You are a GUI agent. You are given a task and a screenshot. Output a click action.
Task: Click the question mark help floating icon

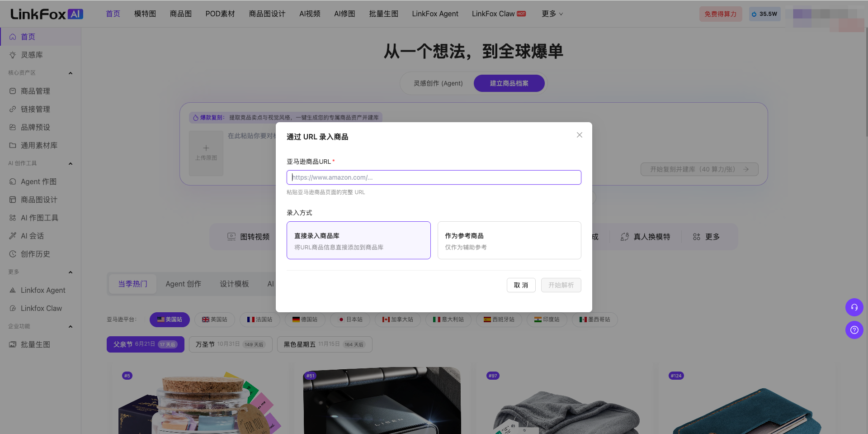click(x=854, y=330)
